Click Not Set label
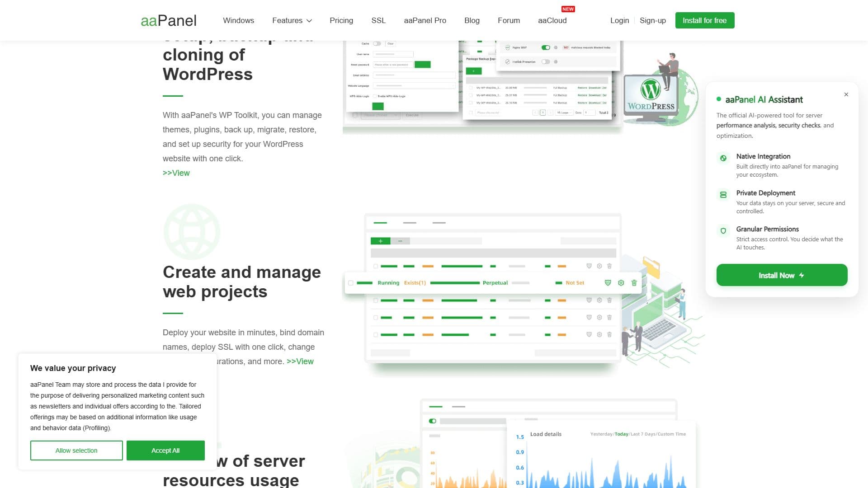This screenshot has height=488, width=868. (x=575, y=283)
